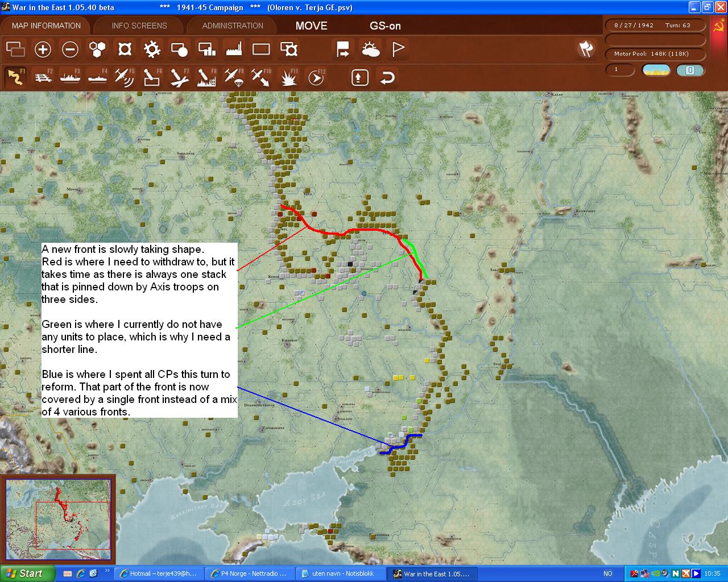Click the pennant flag icon
Viewport: 728px width, 582px height.
tap(398, 49)
